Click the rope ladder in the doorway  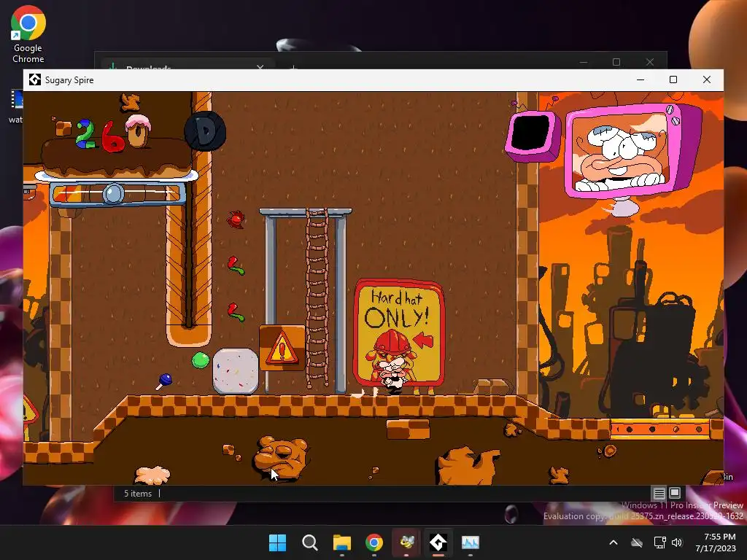point(317,298)
